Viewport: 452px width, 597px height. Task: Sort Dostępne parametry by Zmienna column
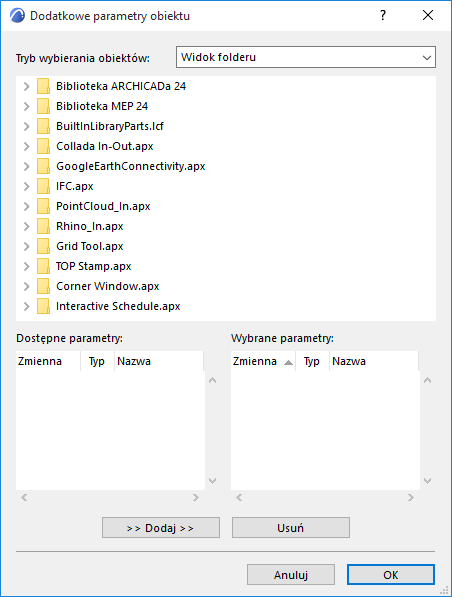[x=48, y=361]
